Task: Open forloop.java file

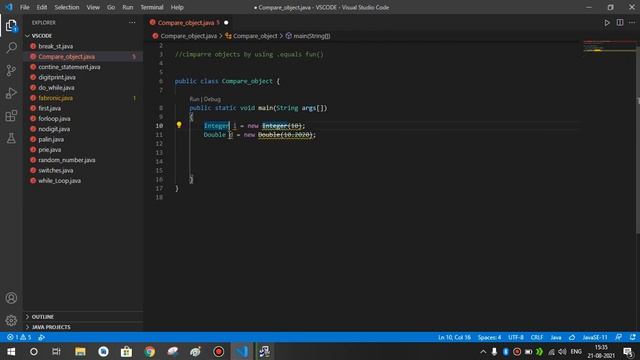Action: (54, 119)
